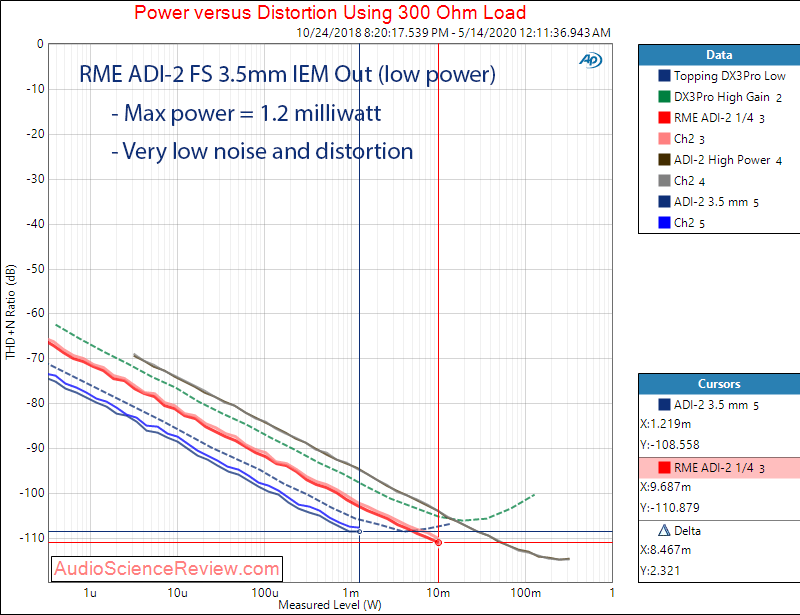Click the RME ADI-2 FS 3.5mm IEM annotation
The height and width of the screenshot is (615, 800).
pyautogui.click(x=287, y=75)
